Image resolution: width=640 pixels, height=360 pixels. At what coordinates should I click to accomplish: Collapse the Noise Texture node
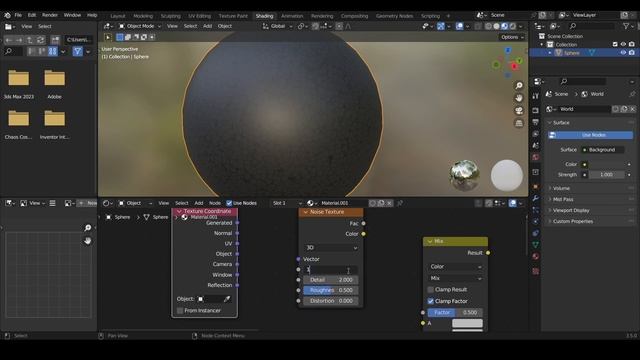point(305,212)
